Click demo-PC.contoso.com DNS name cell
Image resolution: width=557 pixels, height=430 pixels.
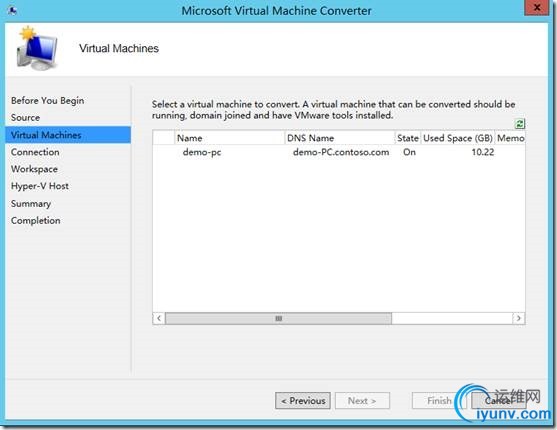pyautogui.click(x=341, y=152)
